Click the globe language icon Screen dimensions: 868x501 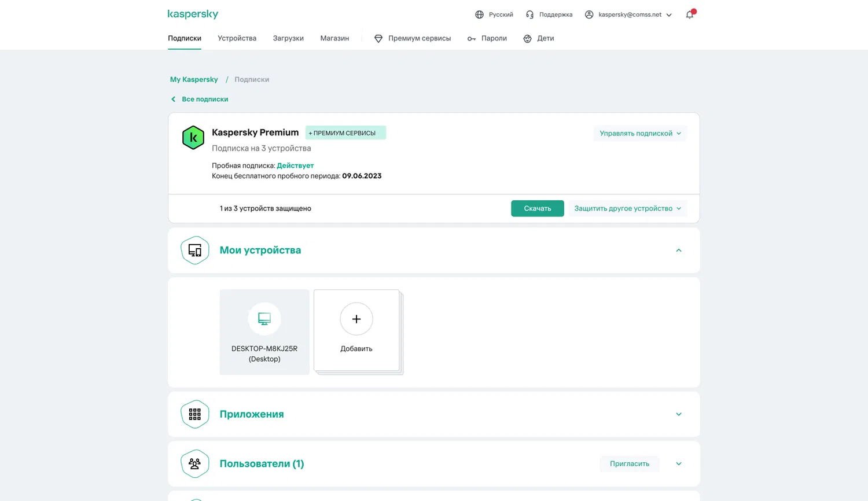point(479,14)
